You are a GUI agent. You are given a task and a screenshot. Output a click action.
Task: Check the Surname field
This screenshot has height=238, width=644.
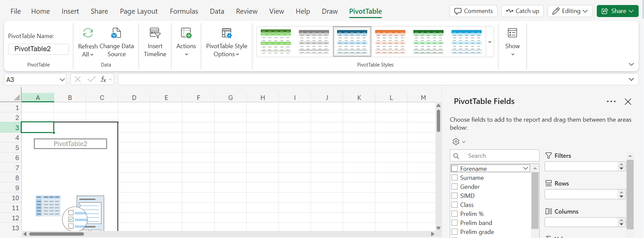tap(455, 177)
